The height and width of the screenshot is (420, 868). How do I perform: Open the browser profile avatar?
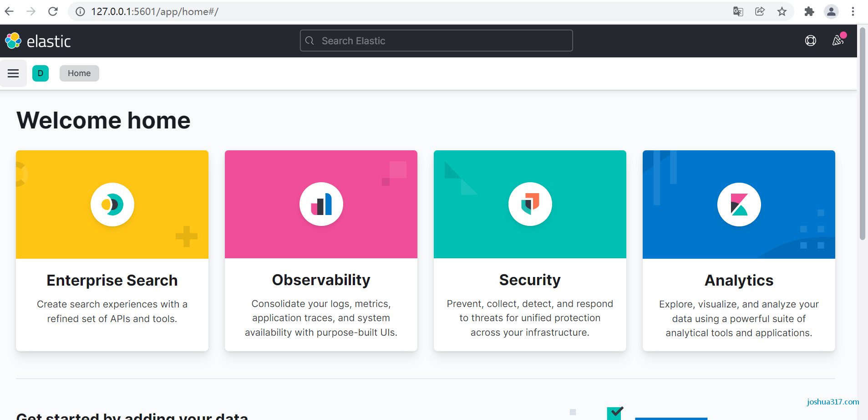831,11
